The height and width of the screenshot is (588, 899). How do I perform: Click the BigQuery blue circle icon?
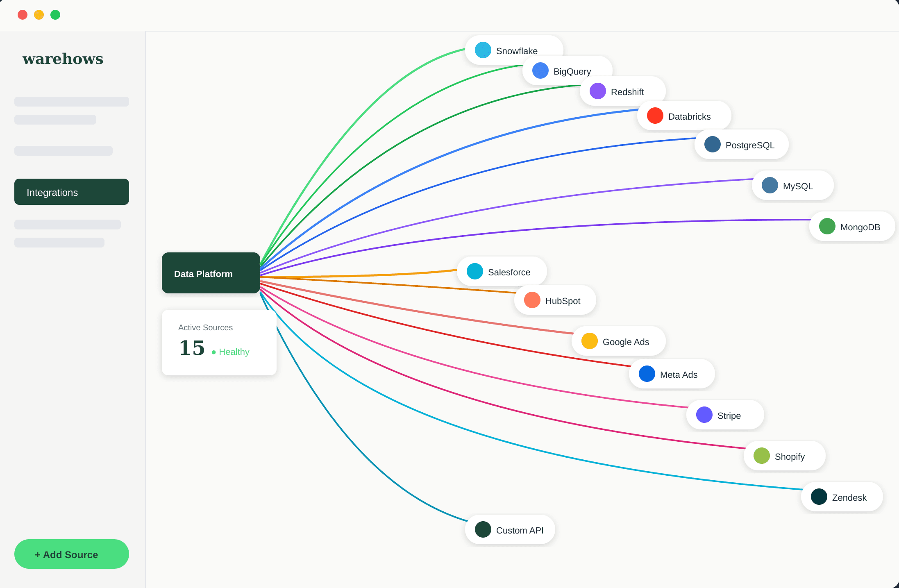[540, 71]
